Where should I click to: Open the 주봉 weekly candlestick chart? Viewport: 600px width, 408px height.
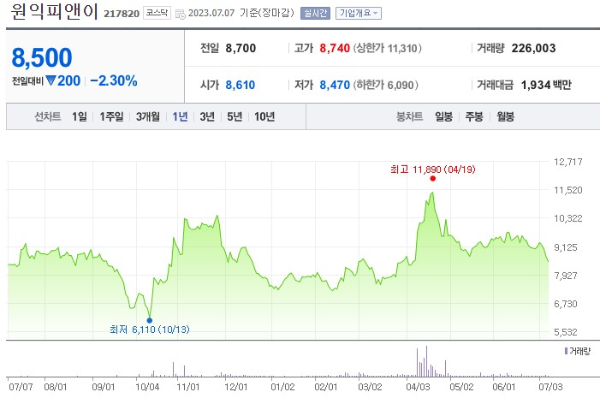coord(474,116)
